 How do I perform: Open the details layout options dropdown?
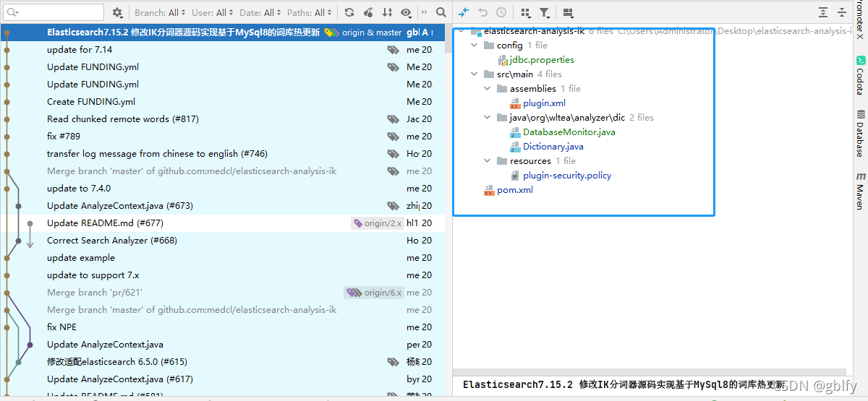click(x=568, y=12)
